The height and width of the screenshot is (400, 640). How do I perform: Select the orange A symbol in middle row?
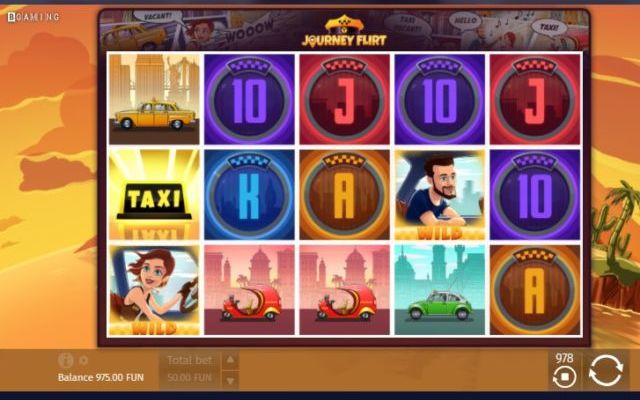click(344, 195)
